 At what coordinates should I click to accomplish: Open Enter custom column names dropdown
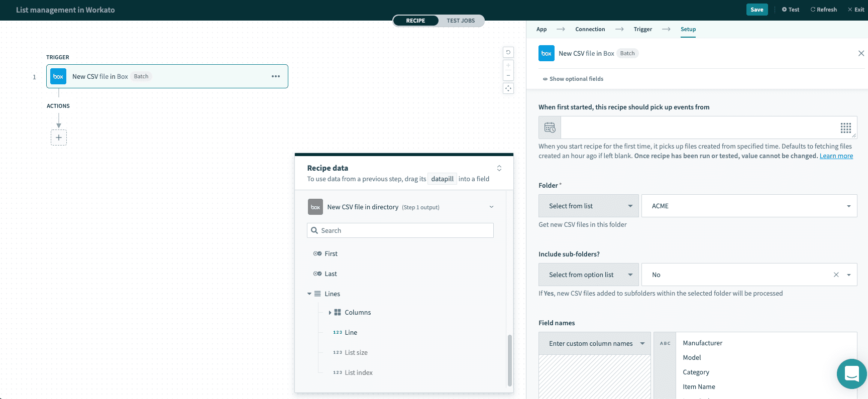tap(595, 343)
